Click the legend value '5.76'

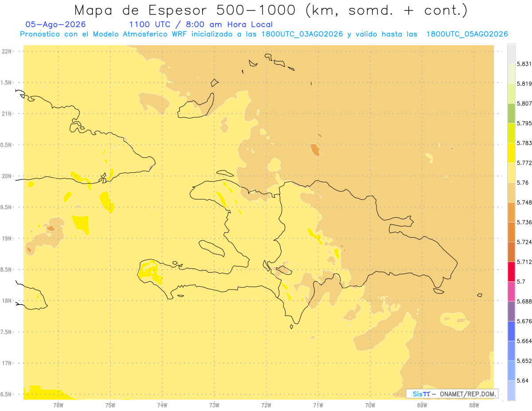click(x=523, y=183)
